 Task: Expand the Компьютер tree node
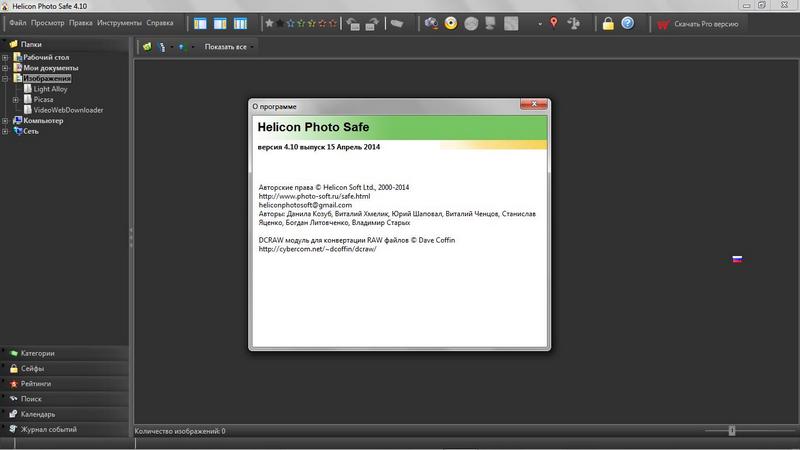point(5,121)
